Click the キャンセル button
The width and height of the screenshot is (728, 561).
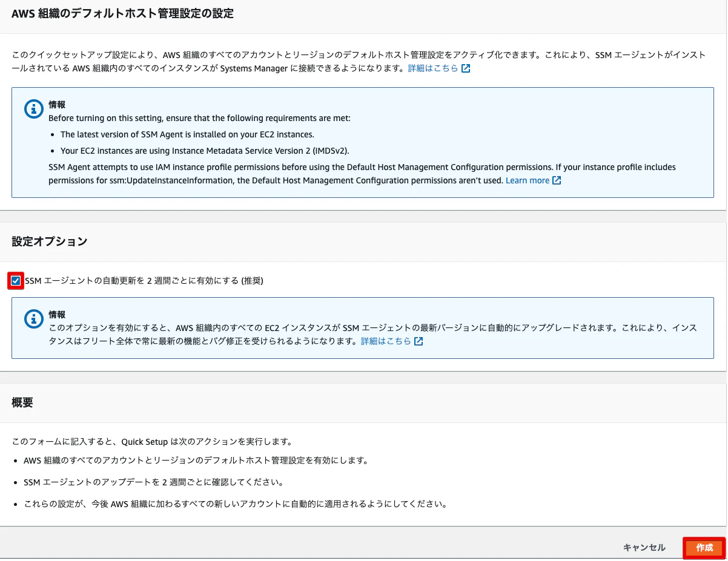tap(644, 548)
